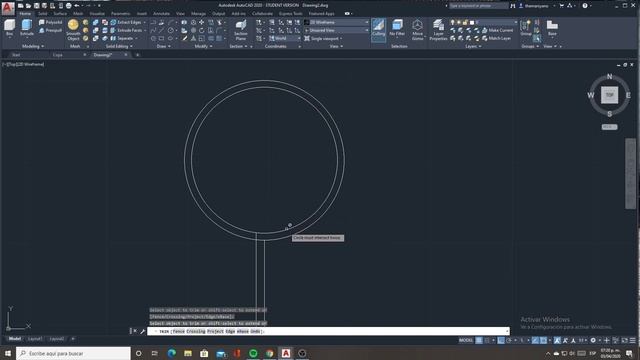640x360 pixels.
Task: Select the Extract Edges tool
Action: click(126, 22)
